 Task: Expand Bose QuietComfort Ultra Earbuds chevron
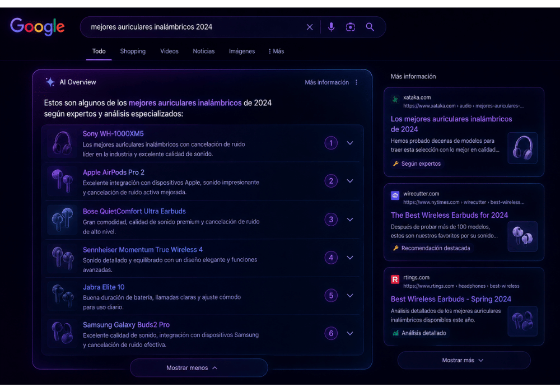[350, 220]
